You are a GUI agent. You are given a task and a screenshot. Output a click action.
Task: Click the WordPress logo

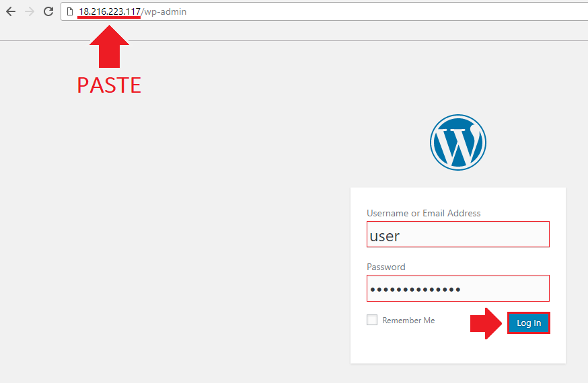458,142
